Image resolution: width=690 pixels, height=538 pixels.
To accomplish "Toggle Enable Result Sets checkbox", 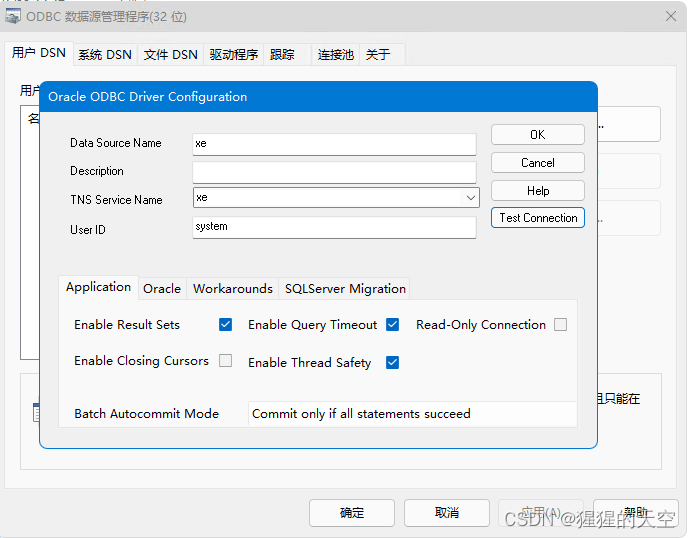I will [x=225, y=325].
